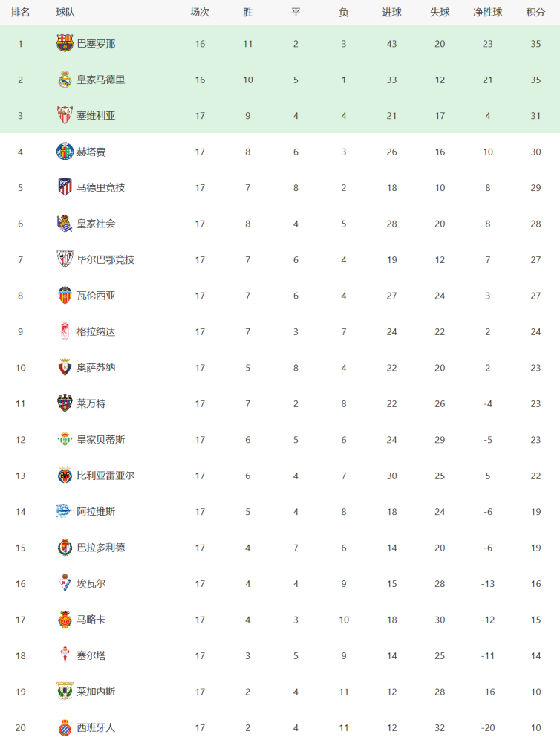This screenshot has width=560, height=743.
Task: Click the Alavés row logo icon
Action: (64, 511)
